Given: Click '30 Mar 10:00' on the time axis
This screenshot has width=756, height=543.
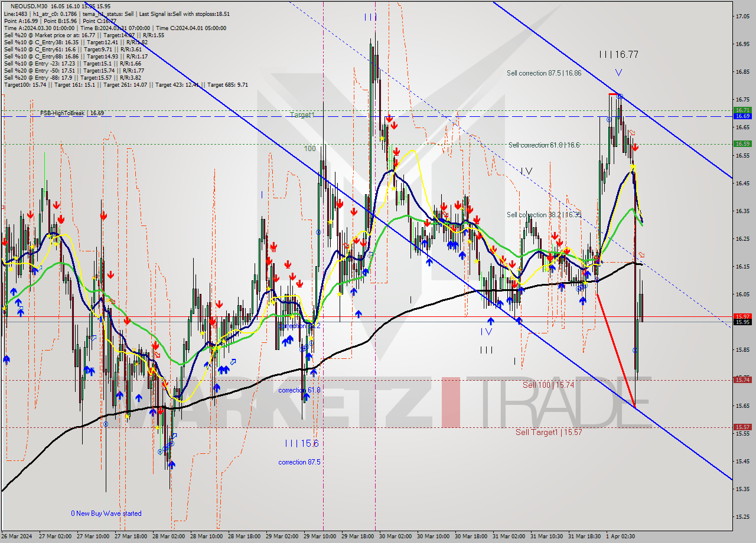Looking at the screenshot, I should pos(433,537).
